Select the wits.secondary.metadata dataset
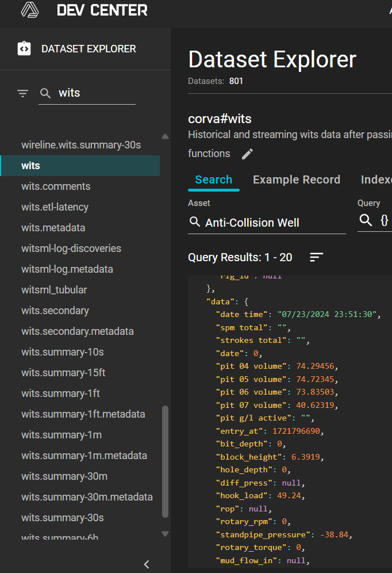The image size is (392, 573). point(78,331)
